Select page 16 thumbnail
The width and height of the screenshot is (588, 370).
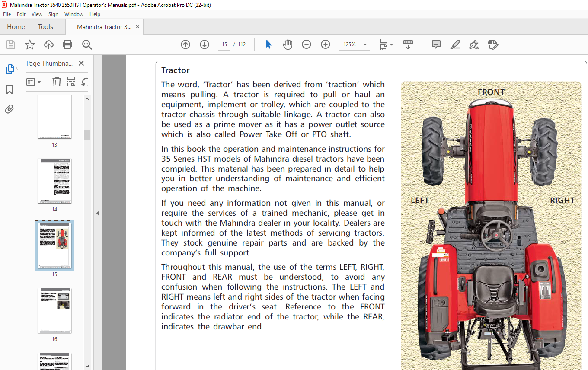tap(54, 310)
